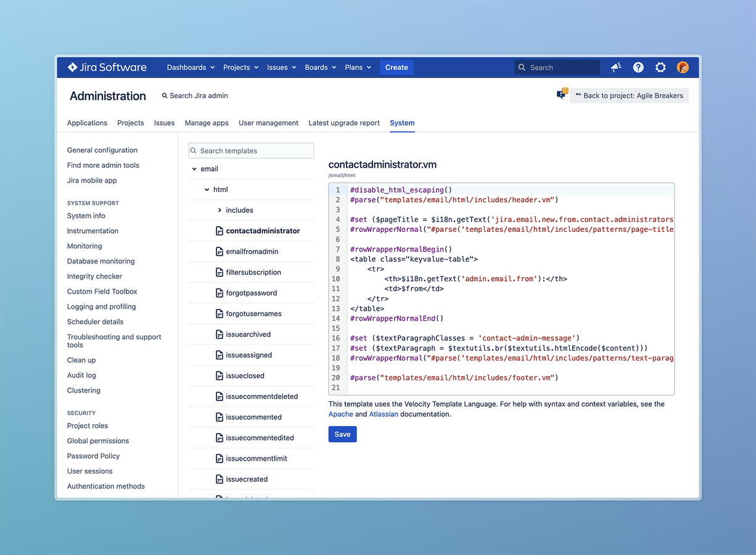Expand the includes folder
756x555 pixels.
point(220,210)
